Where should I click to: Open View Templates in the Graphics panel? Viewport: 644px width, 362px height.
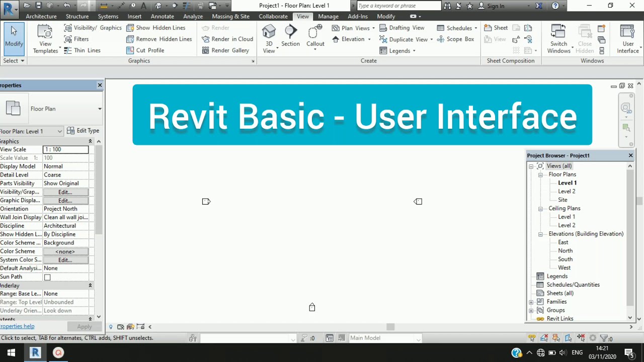(x=45, y=39)
